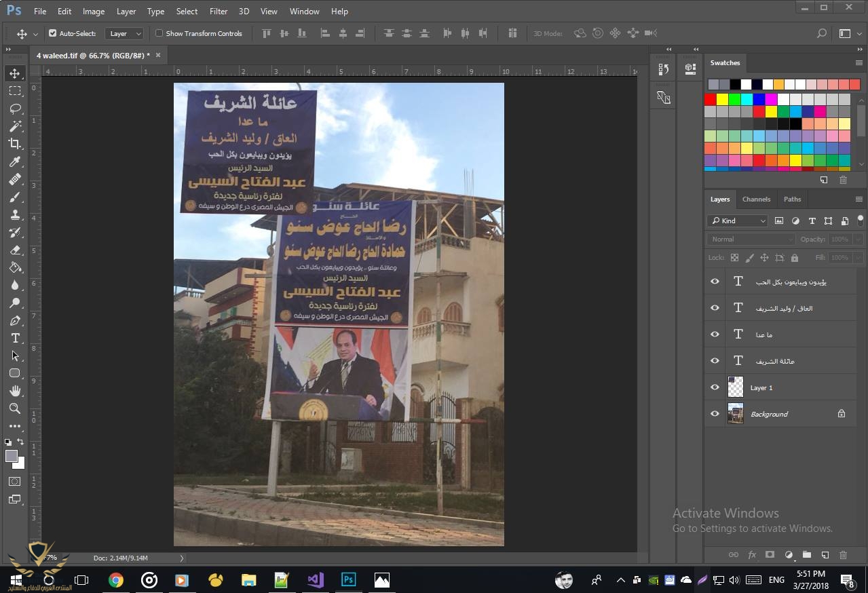Select the Crop tool

point(15,144)
